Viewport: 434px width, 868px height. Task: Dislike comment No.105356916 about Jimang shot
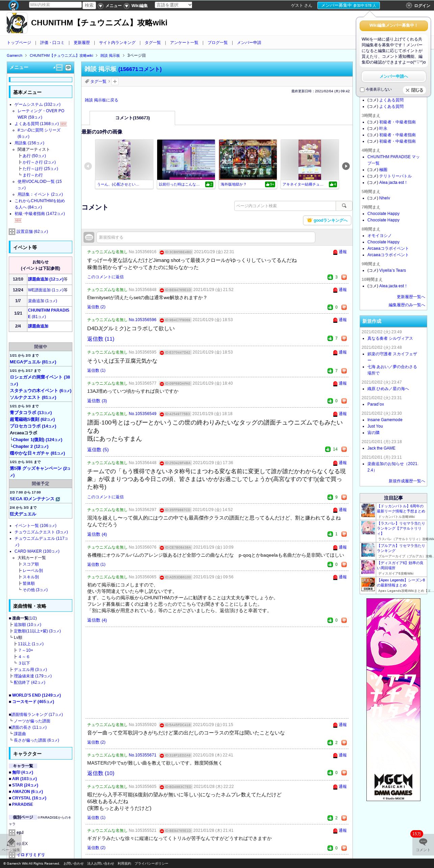click(x=344, y=277)
